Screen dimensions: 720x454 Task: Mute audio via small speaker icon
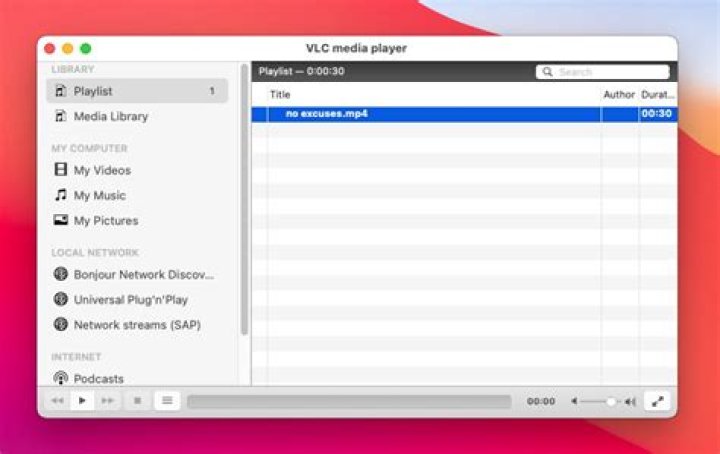coord(574,401)
